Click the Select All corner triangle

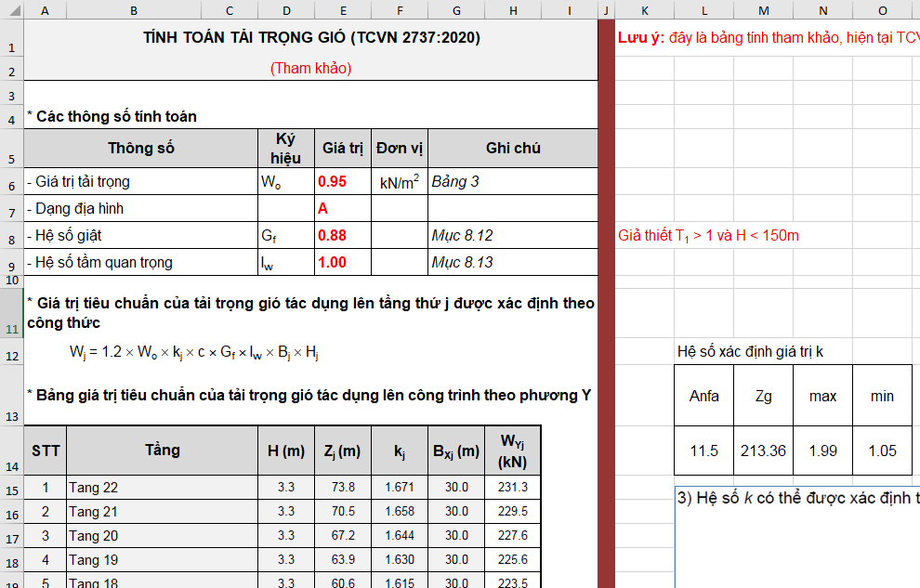coord(11,10)
